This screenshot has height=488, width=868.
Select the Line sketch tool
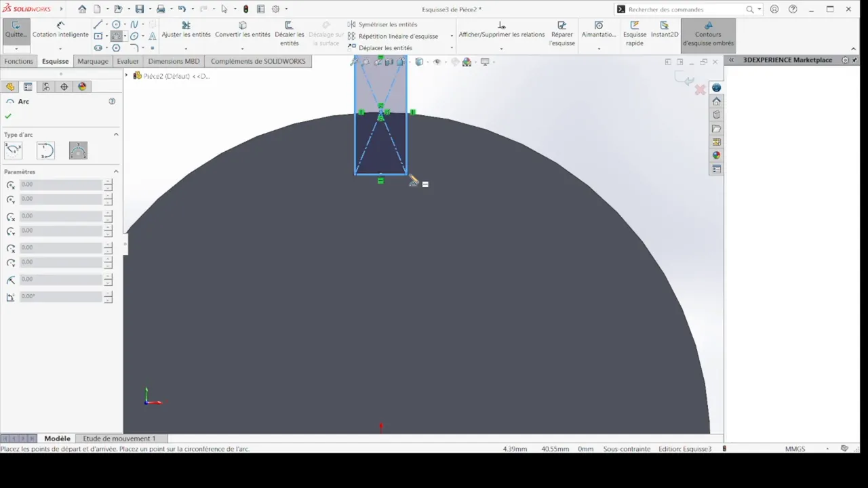(98, 24)
